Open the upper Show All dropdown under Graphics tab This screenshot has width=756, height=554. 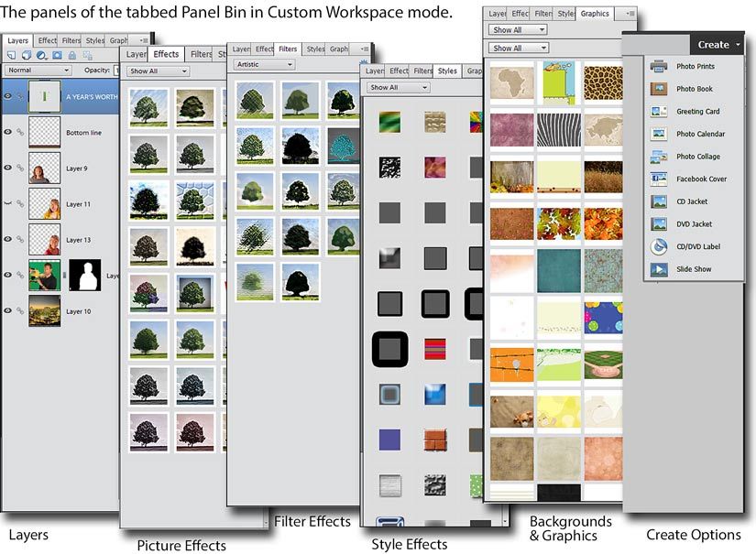(519, 30)
